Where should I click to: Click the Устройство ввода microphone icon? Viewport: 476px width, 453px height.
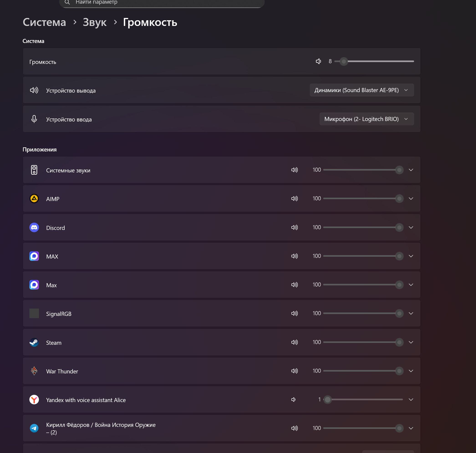(34, 119)
